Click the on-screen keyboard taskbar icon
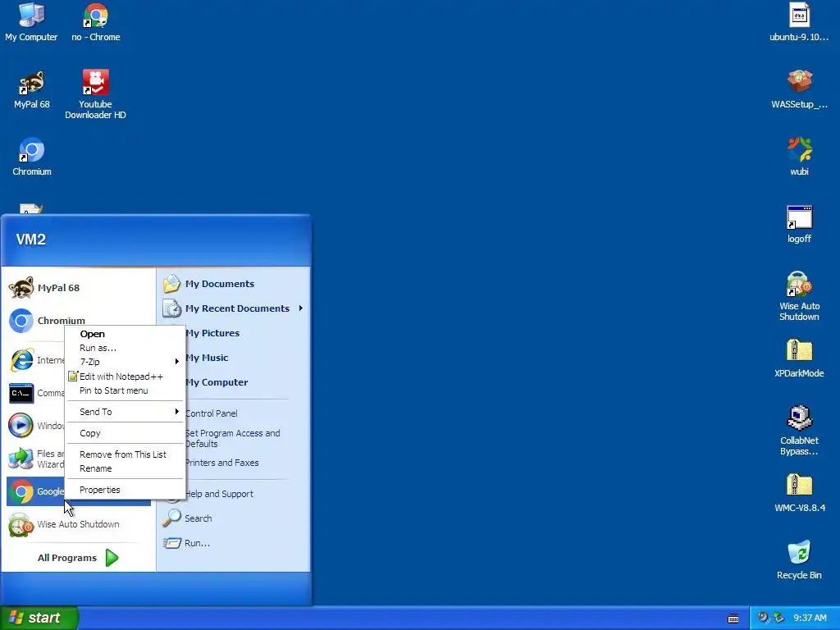This screenshot has height=630, width=840. [733, 619]
